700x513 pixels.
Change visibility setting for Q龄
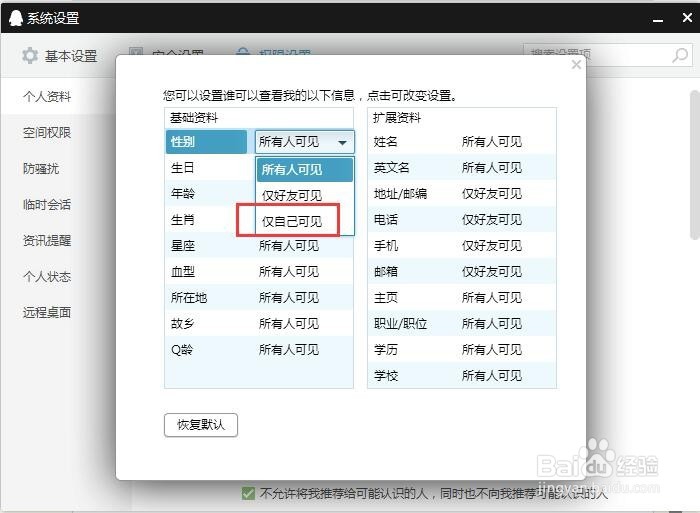coord(289,350)
